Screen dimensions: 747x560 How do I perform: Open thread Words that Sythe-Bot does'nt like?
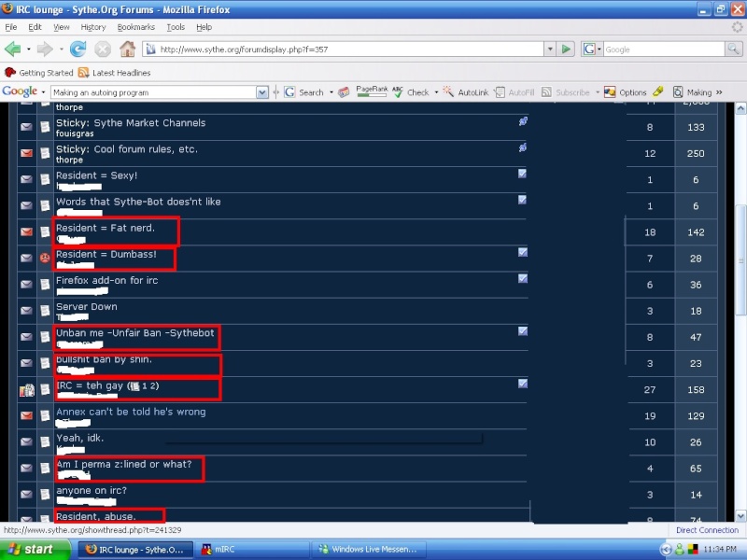pos(138,202)
